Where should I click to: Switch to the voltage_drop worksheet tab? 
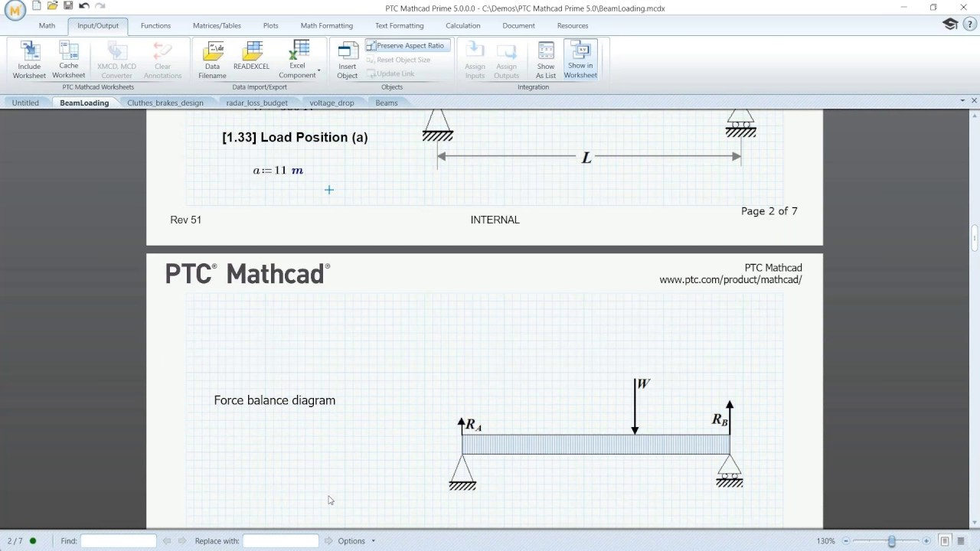tap(332, 103)
